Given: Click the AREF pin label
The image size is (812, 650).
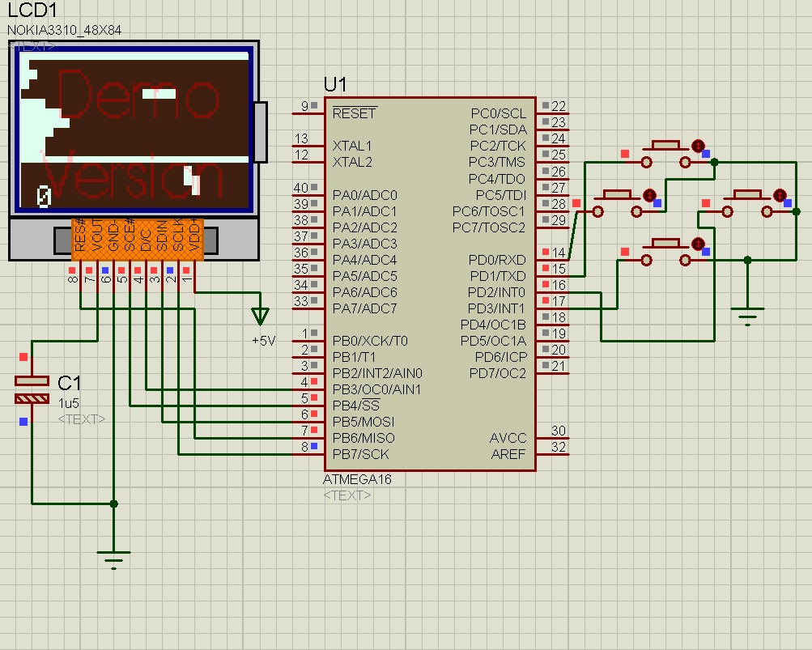Looking at the screenshot, I should (508, 454).
